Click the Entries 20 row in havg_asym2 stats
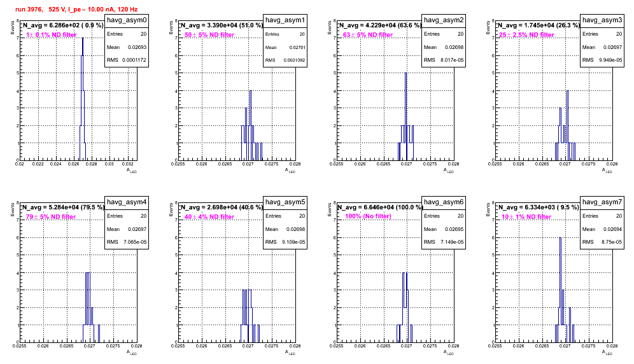Screen dimensions: 634x364 444,34
